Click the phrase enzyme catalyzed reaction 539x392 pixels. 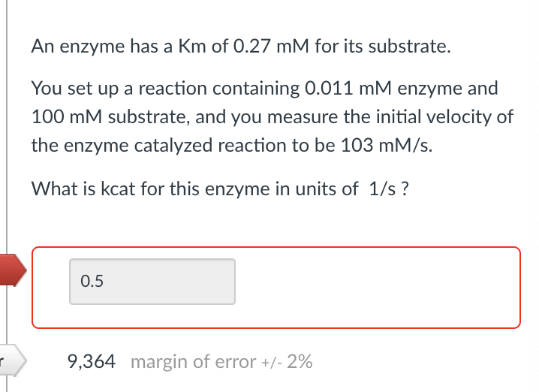pyautogui.click(x=176, y=146)
